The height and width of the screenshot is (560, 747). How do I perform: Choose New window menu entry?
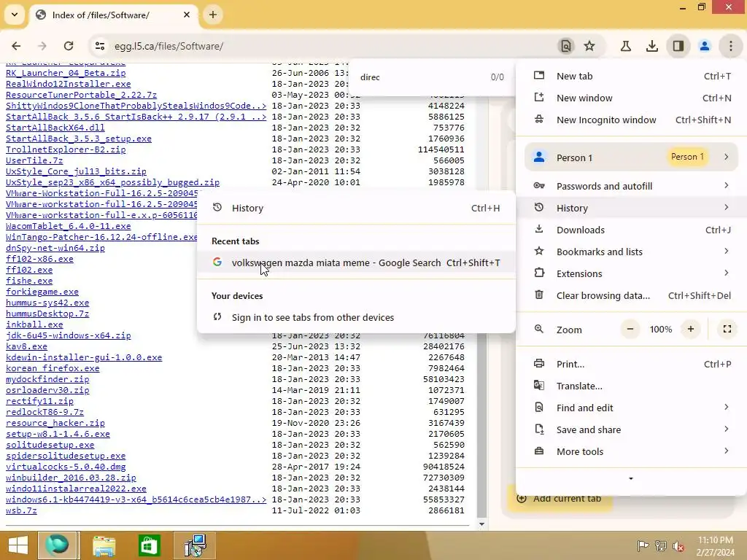(631, 98)
